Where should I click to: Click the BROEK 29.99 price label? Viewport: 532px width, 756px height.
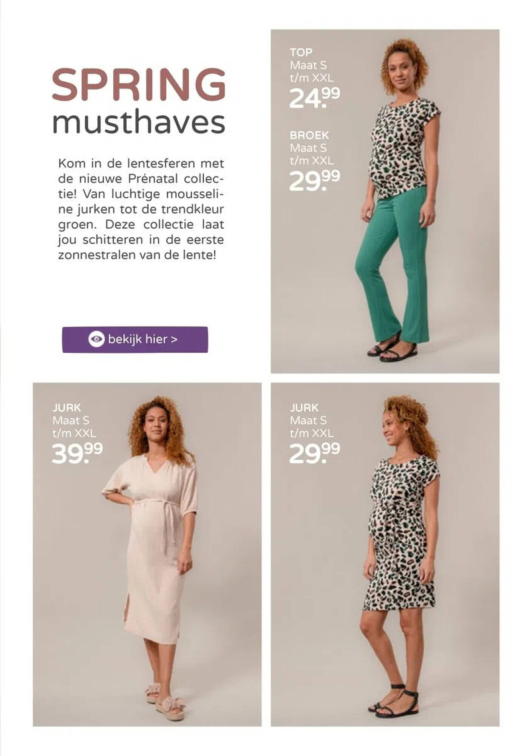314,181
